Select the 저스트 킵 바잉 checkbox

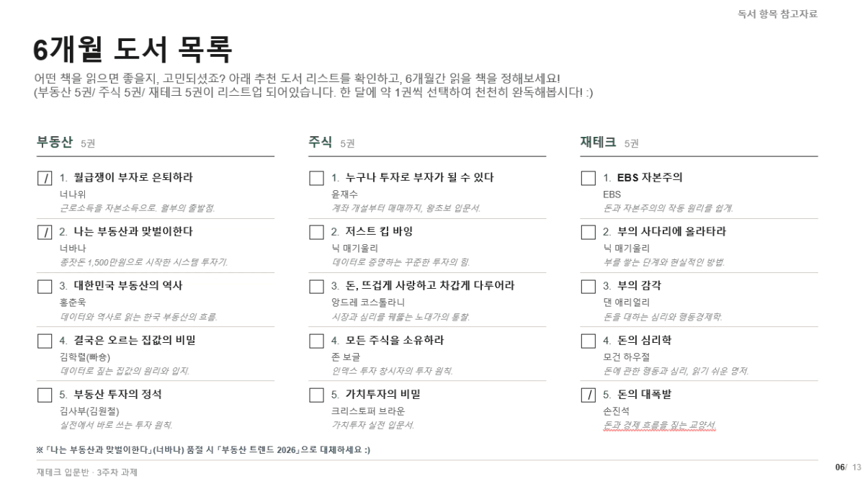pos(316,232)
